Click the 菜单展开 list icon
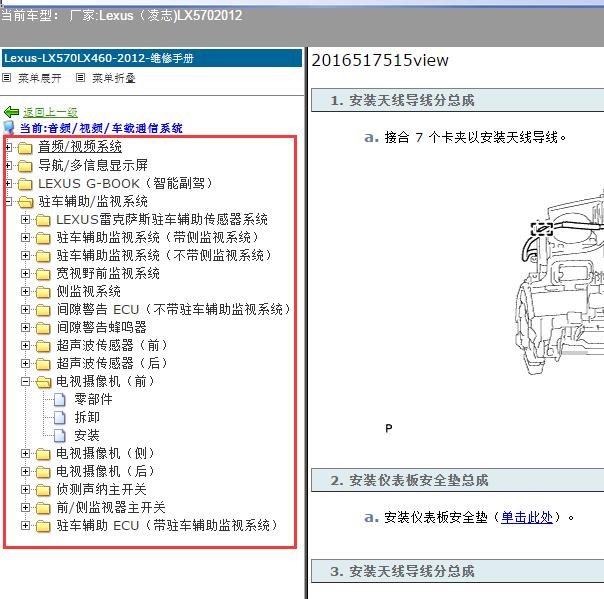The image size is (604, 599). [7, 78]
